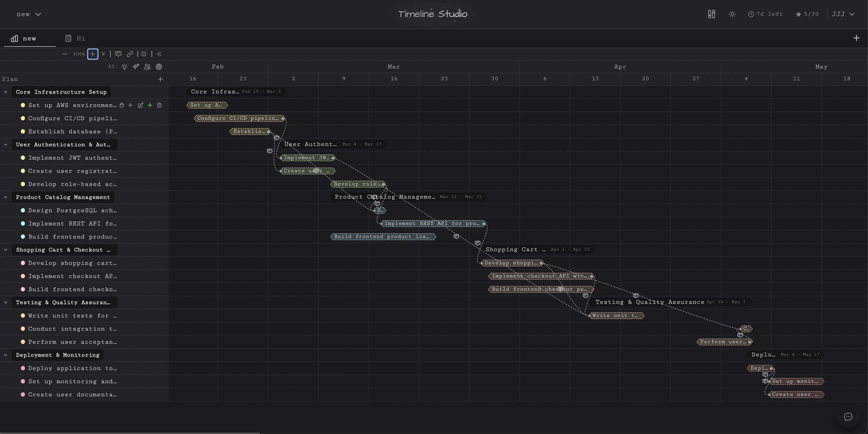The height and width of the screenshot is (434, 868).
Task: Click the AI target goal icon
Action: [159, 67]
